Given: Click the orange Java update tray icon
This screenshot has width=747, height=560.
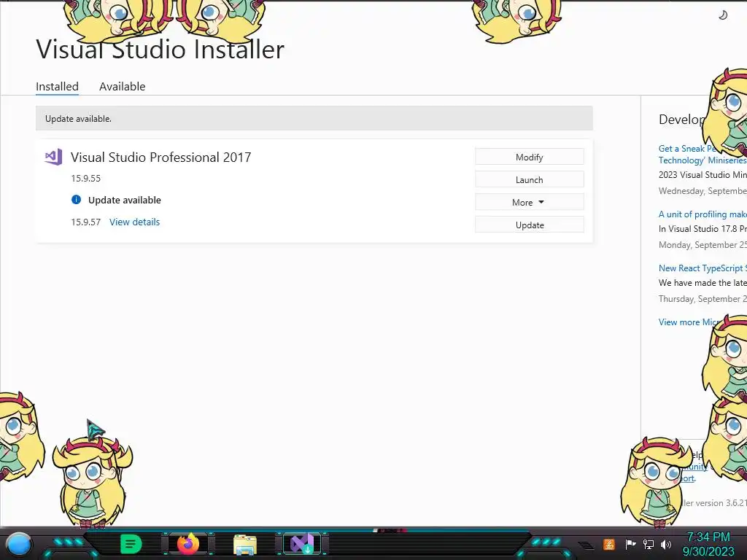Looking at the screenshot, I should coord(609,544).
